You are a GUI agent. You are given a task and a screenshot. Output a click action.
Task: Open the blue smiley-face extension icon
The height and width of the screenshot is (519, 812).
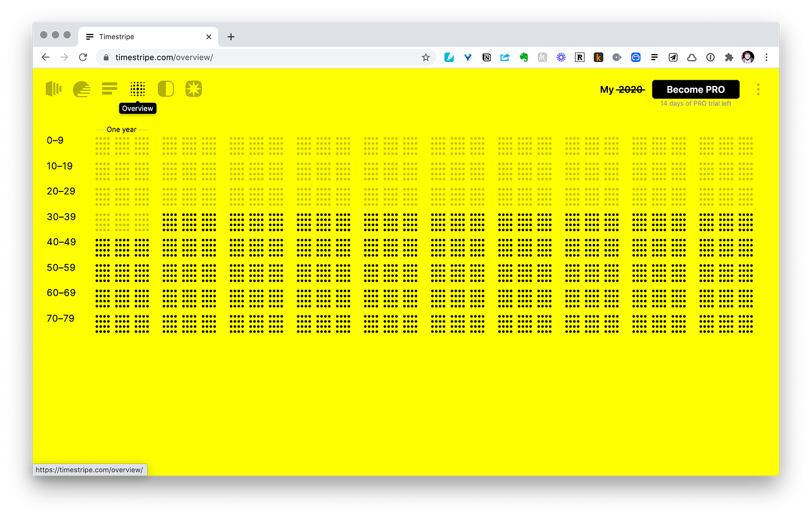tap(636, 57)
